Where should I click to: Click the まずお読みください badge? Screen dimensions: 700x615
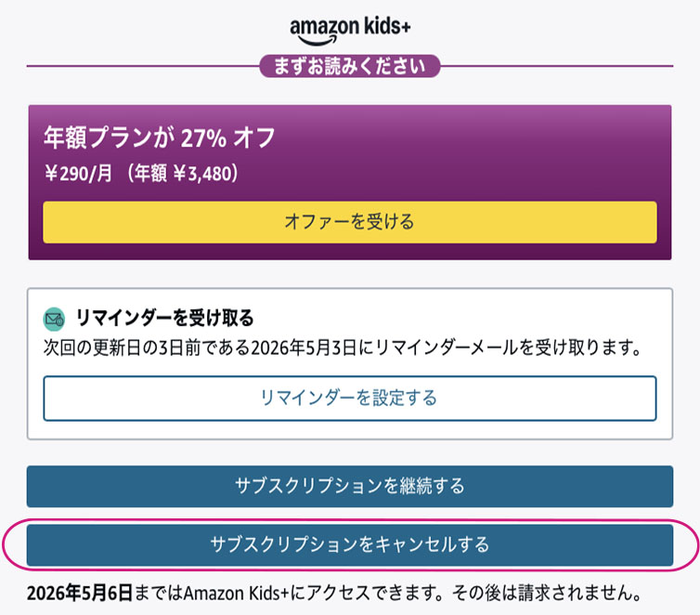pos(349,66)
